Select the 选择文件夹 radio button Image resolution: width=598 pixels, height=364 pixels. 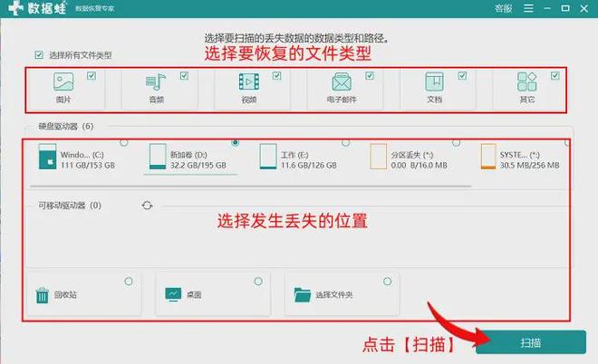pos(388,282)
